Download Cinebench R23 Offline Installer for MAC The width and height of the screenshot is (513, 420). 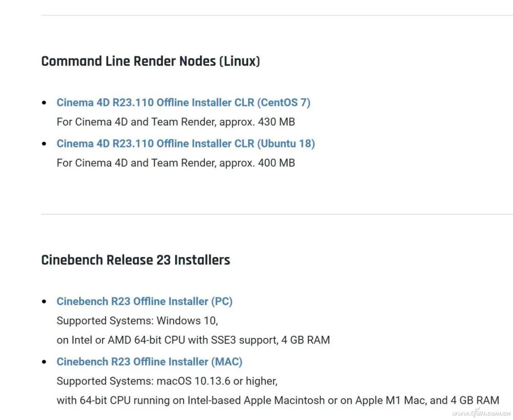[149, 362]
